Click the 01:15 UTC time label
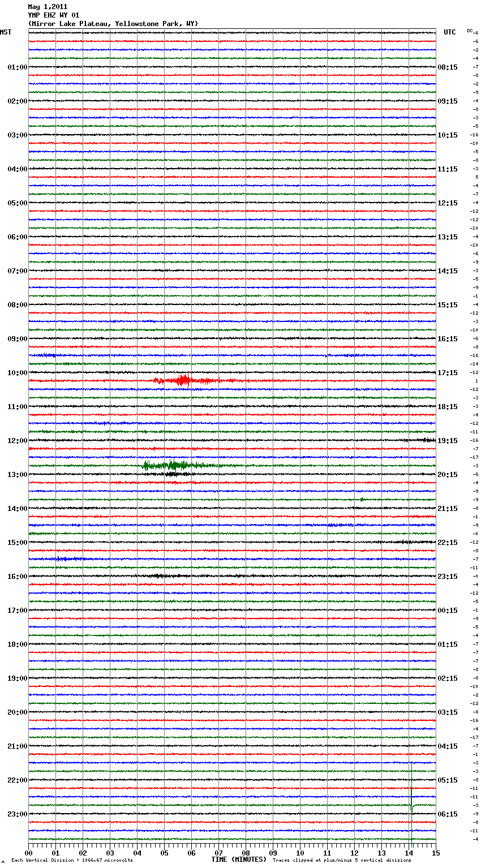 tap(448, 644)
